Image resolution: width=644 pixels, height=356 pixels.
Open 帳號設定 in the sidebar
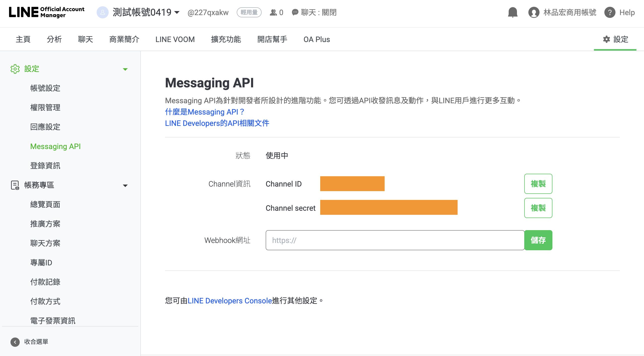tap(45, 88)
